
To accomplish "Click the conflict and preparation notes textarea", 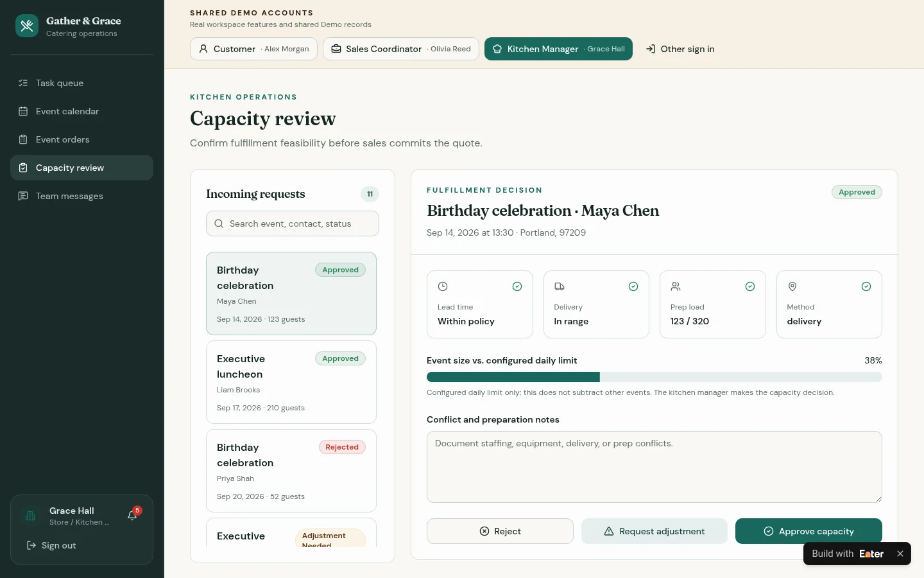I will pyautogui.click(x=654, y=467).
